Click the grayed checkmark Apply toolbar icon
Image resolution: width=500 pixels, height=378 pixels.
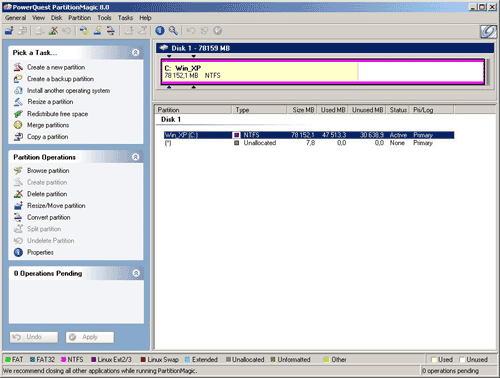[x=218, y=31]
